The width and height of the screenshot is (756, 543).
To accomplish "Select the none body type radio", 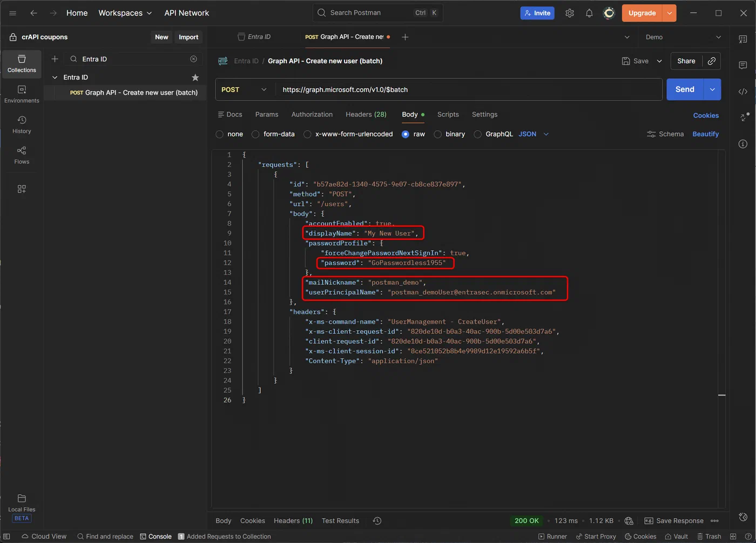I will click(x=220, y=135).
